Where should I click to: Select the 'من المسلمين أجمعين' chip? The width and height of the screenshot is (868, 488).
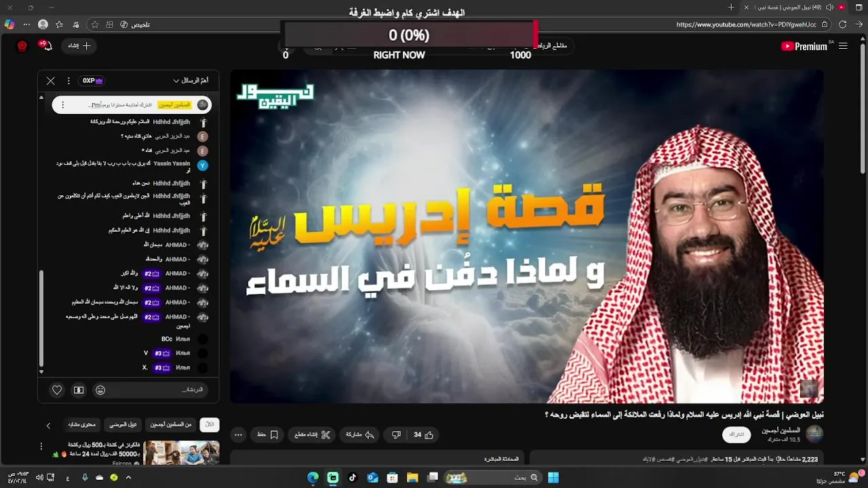(x=171, y=424)
